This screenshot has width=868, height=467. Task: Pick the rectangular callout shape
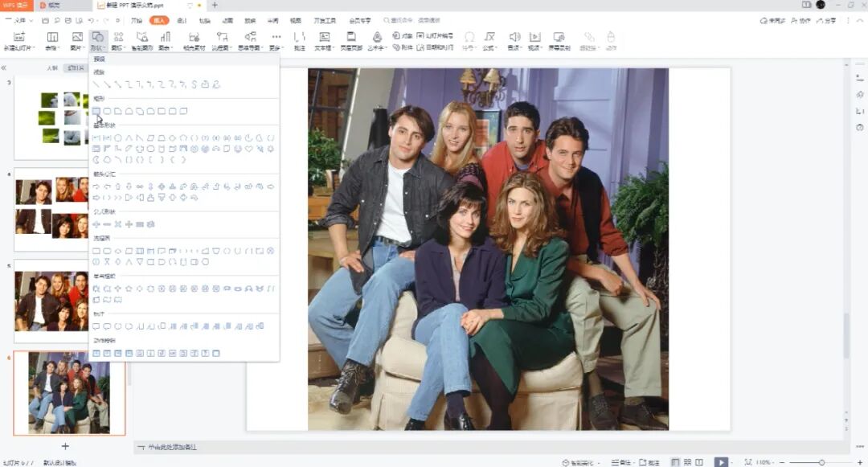[x=96, y=326]
